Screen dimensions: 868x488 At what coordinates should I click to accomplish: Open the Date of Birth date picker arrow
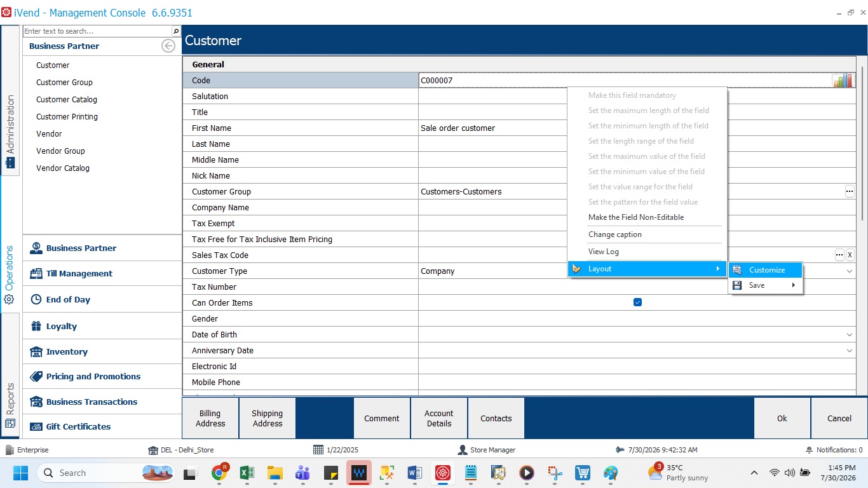click(850, 335)
